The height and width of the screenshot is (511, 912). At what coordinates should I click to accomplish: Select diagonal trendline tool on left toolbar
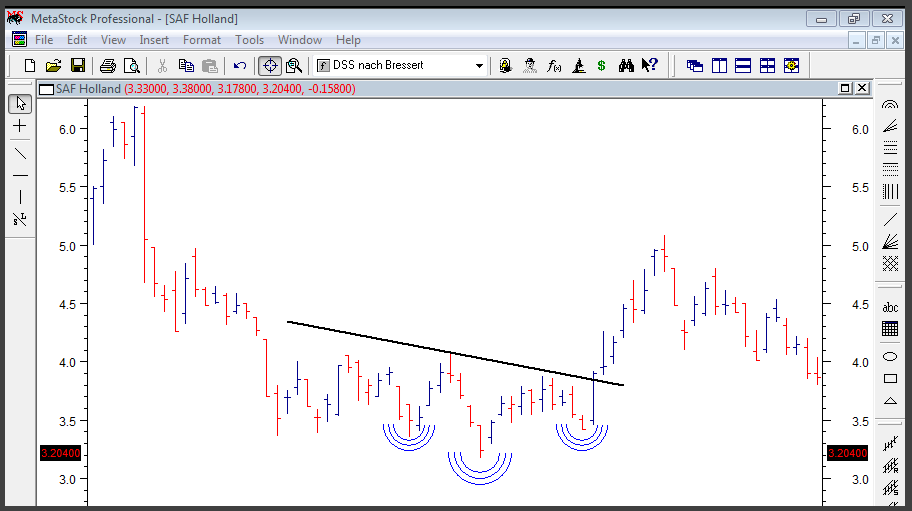tap(20, 154)
